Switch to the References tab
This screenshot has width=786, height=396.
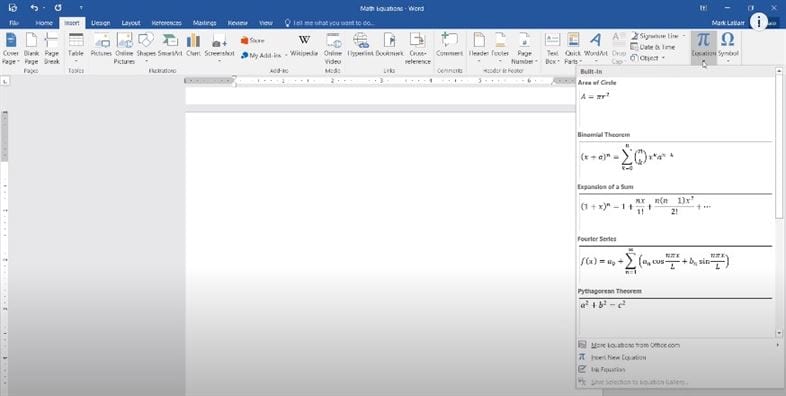(166, 23)
